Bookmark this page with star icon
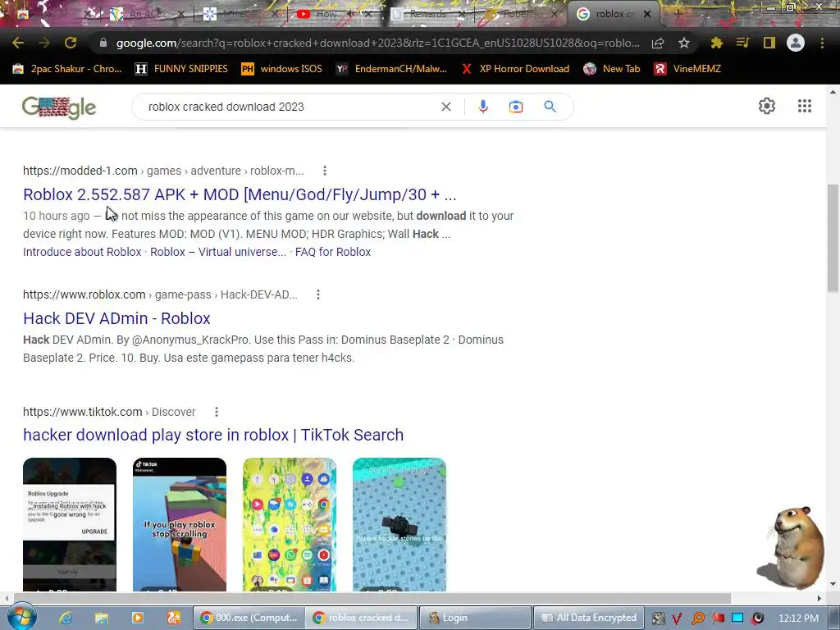Screen dimensions: 840x630 684,43
